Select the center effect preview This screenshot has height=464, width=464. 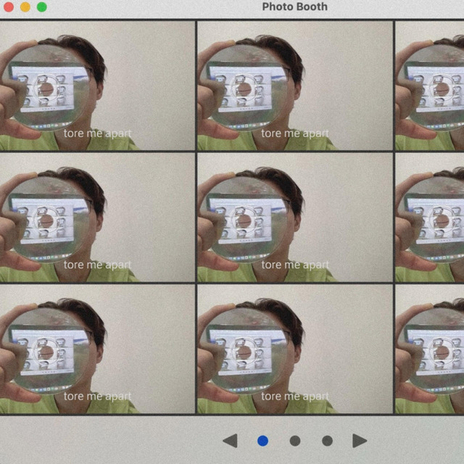click(x=295, y=218)
